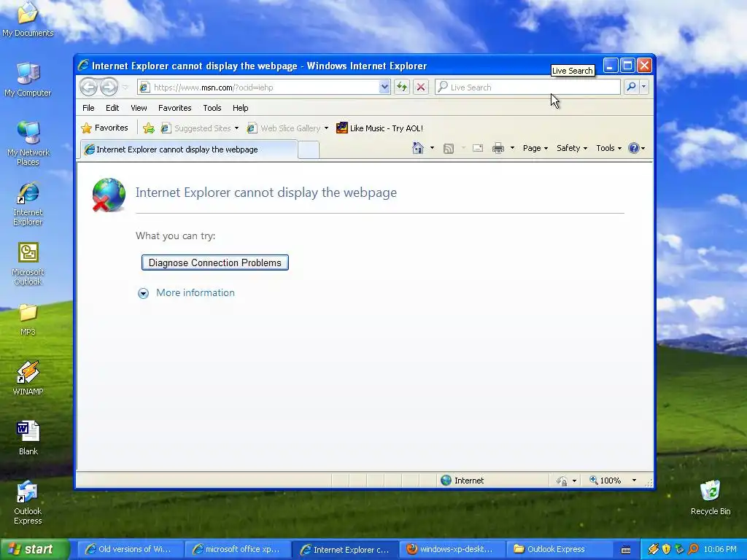Open the Edit menu

click(x=112, y=108)
